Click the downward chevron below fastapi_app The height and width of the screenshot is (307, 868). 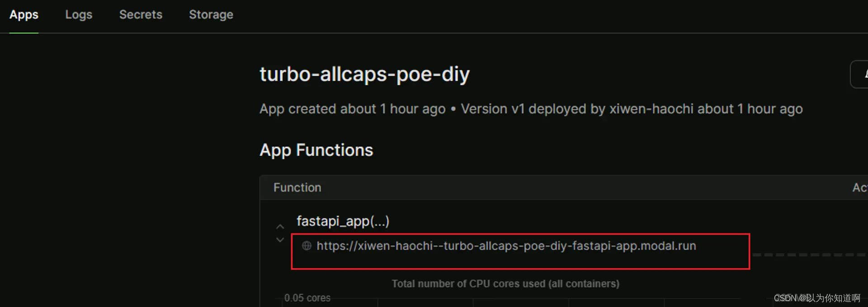(x=280, y=240)
